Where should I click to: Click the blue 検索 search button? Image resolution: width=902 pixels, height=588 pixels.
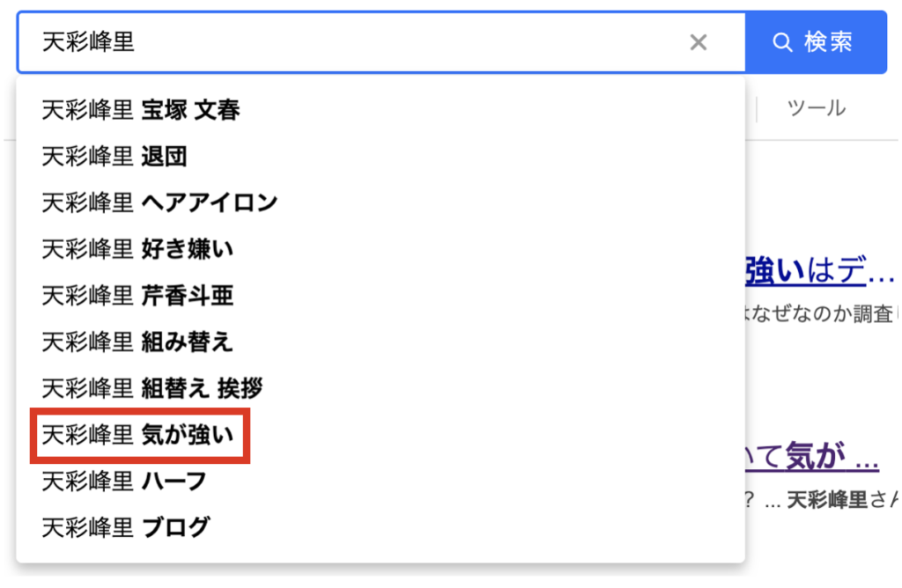point(816,42)
